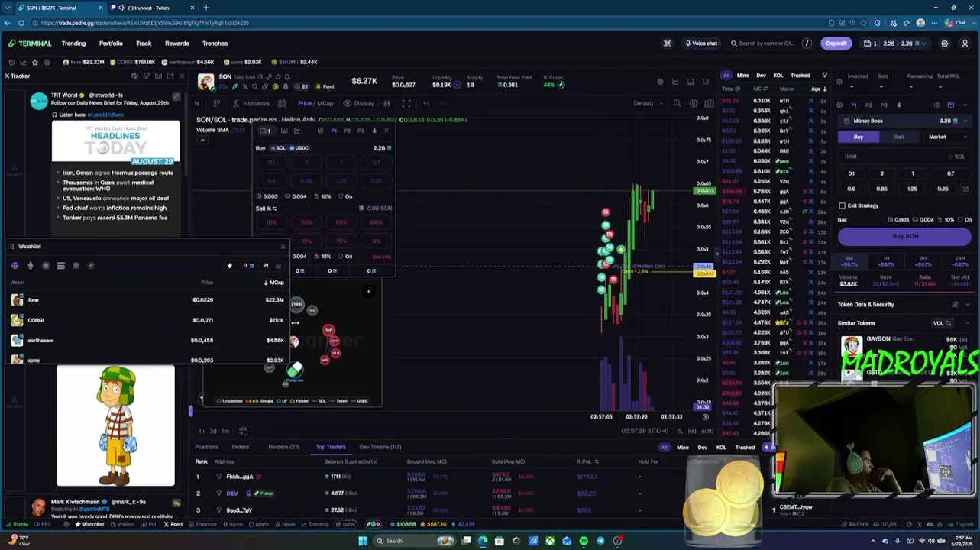Screen dimensions: 980x550
Task: Close the X Tracker panel
Action: pyautogui.click(x=182, y=76)
